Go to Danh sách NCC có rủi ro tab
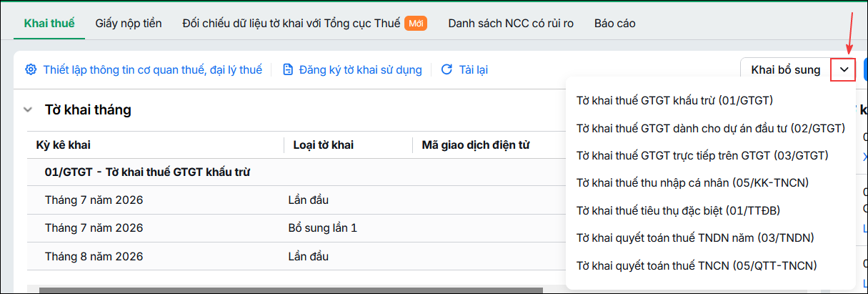Viewport: 868px width, 294px height. point(511,23)
